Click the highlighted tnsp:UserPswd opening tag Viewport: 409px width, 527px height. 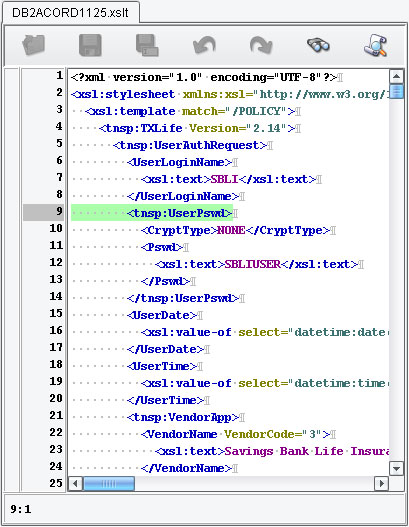[179, 214]
